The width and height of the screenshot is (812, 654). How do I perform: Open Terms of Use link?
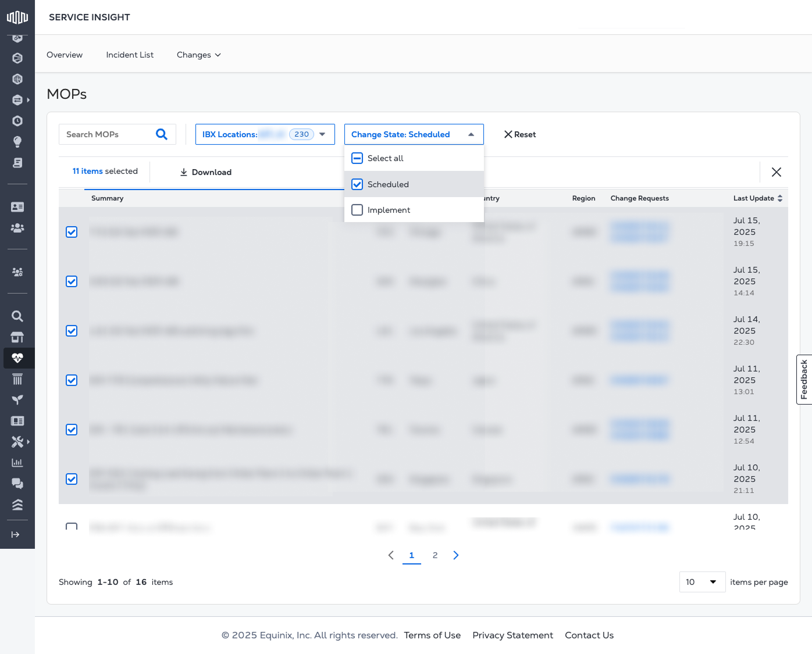pos(432,635)
